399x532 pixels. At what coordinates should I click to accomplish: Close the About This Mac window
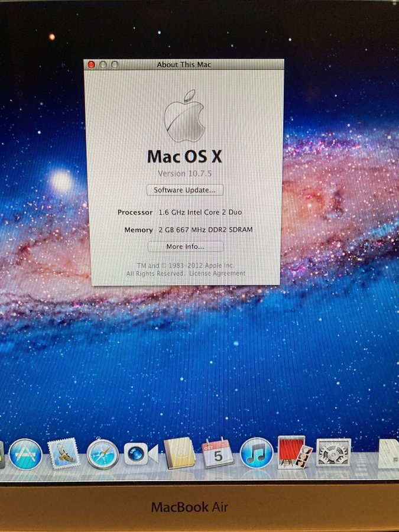coord(92,65)
